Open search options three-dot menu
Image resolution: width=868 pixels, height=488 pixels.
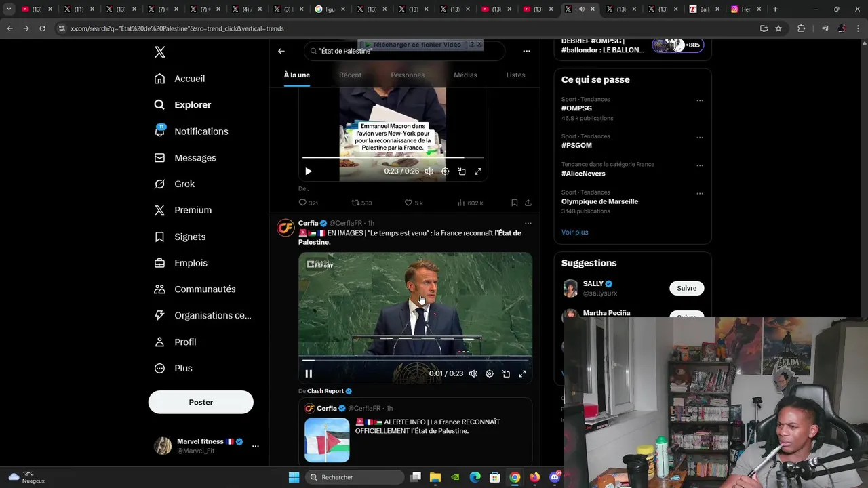(526, 51)
